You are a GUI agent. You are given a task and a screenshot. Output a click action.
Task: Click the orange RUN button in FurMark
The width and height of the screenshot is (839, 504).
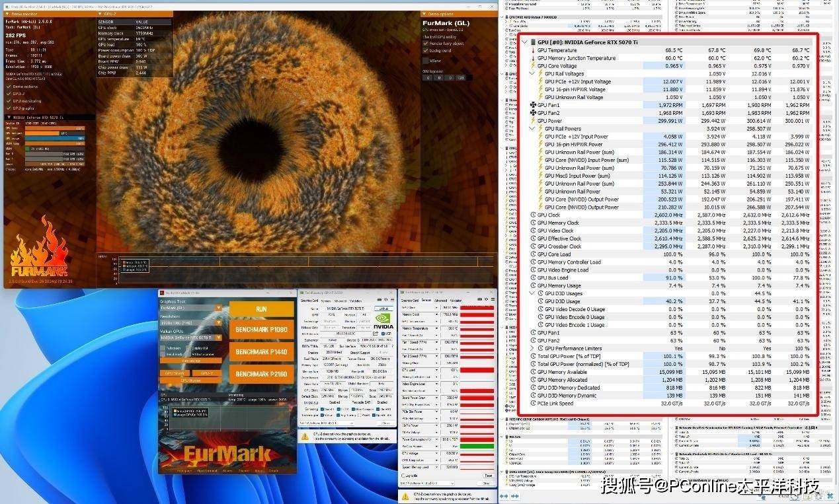[261, 308]
